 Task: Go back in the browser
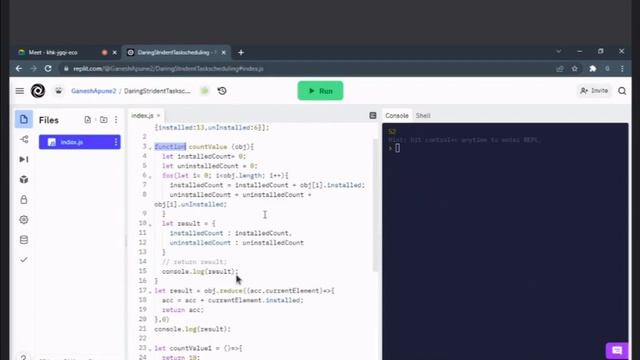(19, 69)
